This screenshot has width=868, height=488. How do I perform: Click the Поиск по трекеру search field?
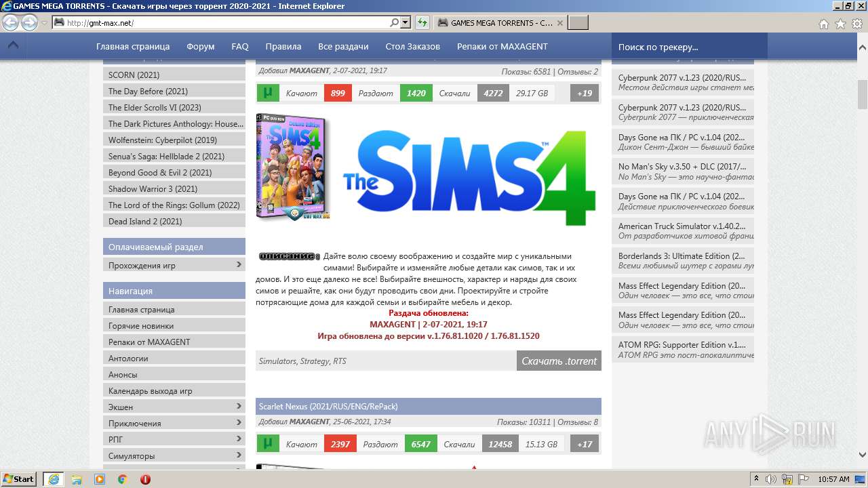tap(690, 47)
